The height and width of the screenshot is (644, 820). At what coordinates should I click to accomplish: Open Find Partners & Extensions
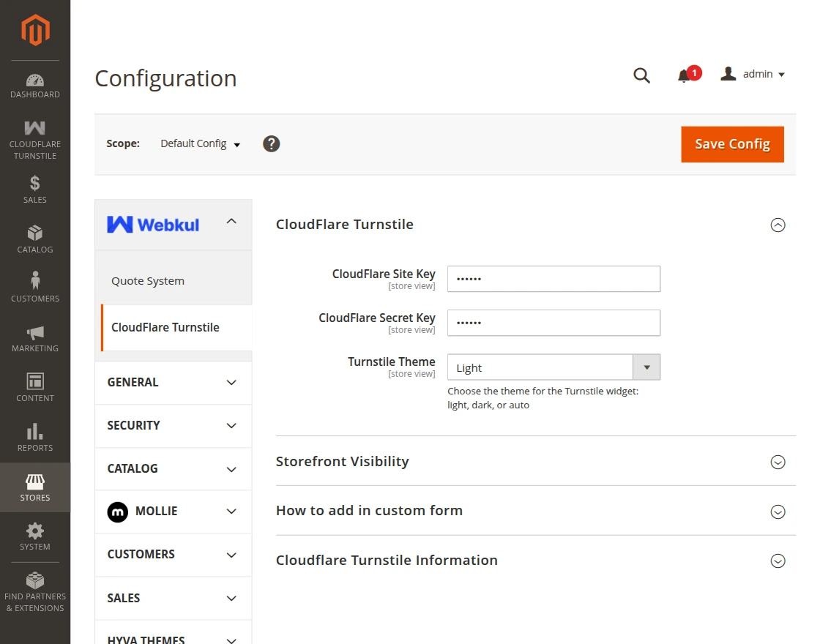pyautogui.click(x=34, y=589)
